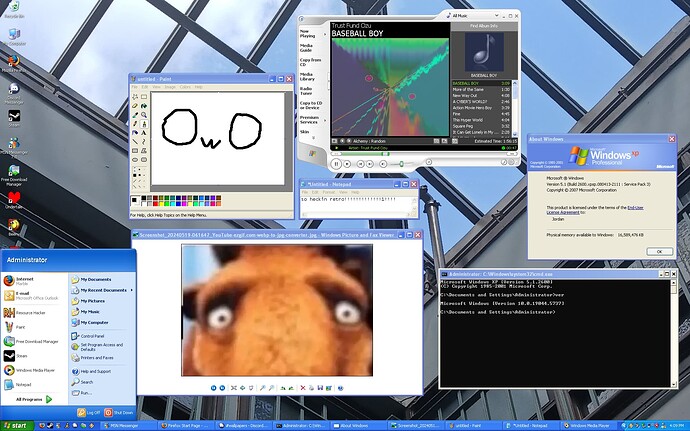Open the Image menu in Paint
Image resolution: width=690 pixels, height=431 pixels.
point(170,87)
